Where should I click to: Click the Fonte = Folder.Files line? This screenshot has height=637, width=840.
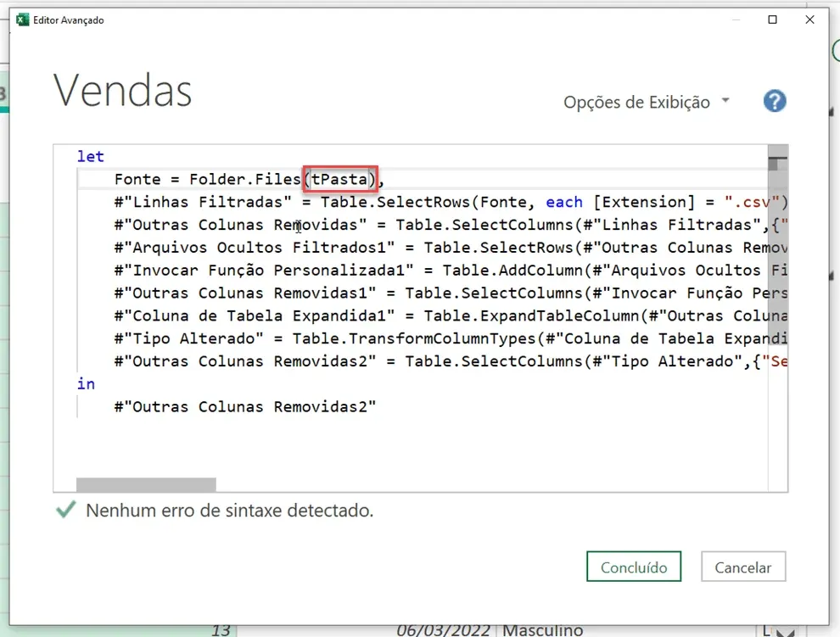point(249,179)
